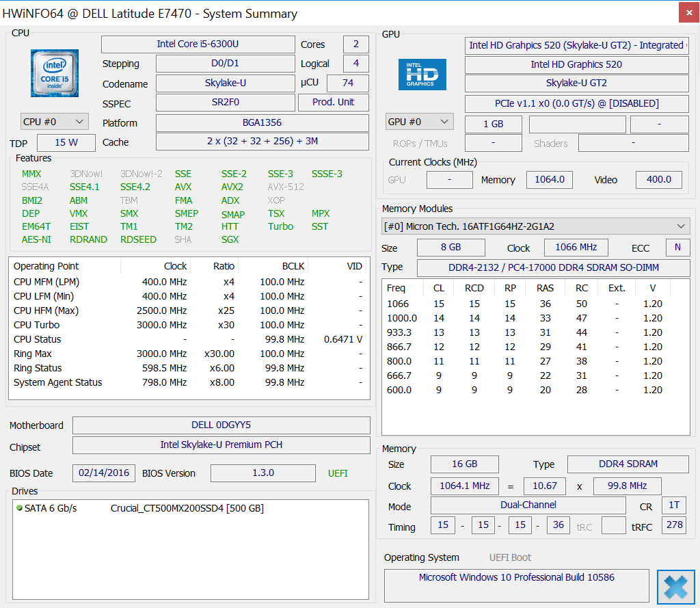Select the Intel Core i5-6300U name field
700x608 pixels.
[x=198, y=44]
